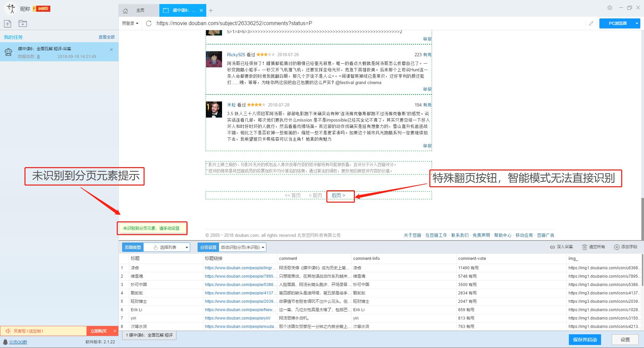The width and height of the screenshot is (644, 348).
Task: Click 关于豆瓣 footer link
Action: point(413,235)
